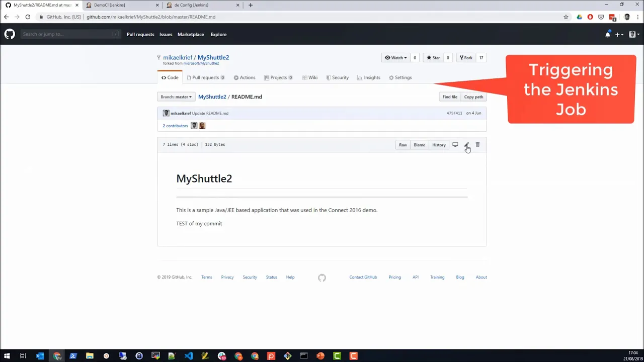Open the Wiki repository tab

click(309, 77)
